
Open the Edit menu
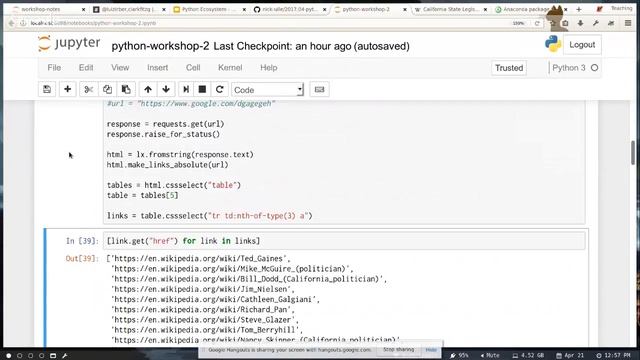click(x=86, y=68)
